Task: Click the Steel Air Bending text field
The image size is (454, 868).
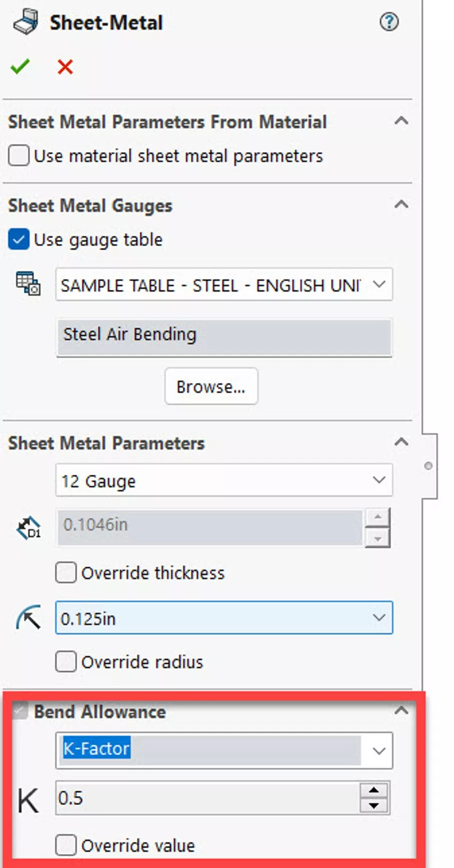Action: pyautogui.click(x=224, y=338)
